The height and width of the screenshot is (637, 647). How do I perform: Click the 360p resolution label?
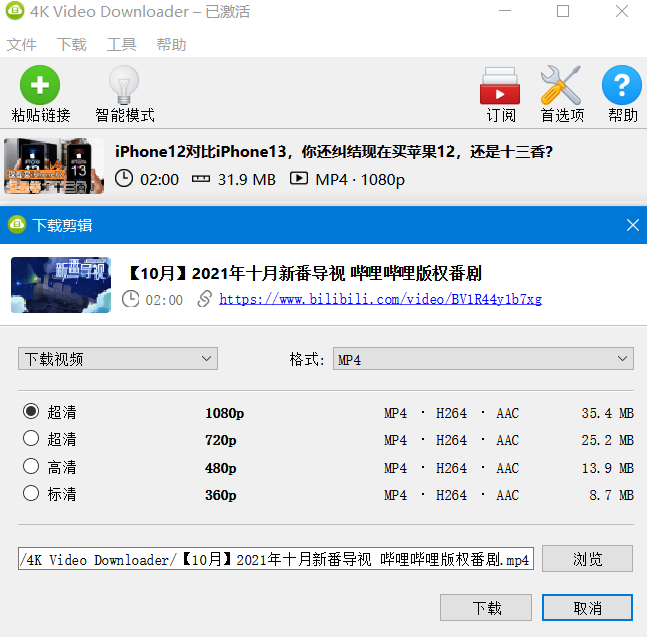(221, 495)
